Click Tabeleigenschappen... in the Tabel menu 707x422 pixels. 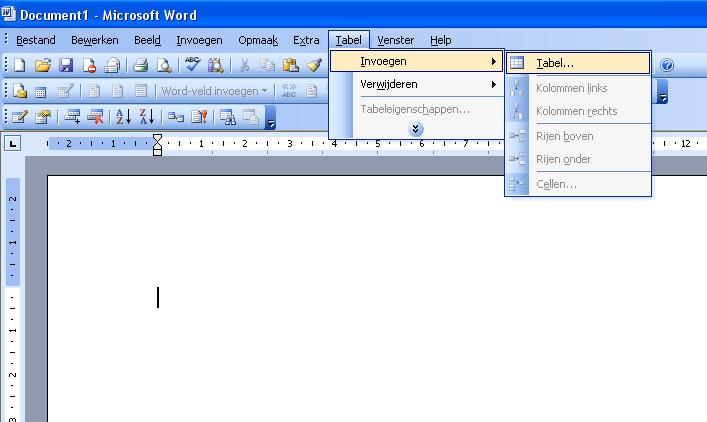[417, 109]
